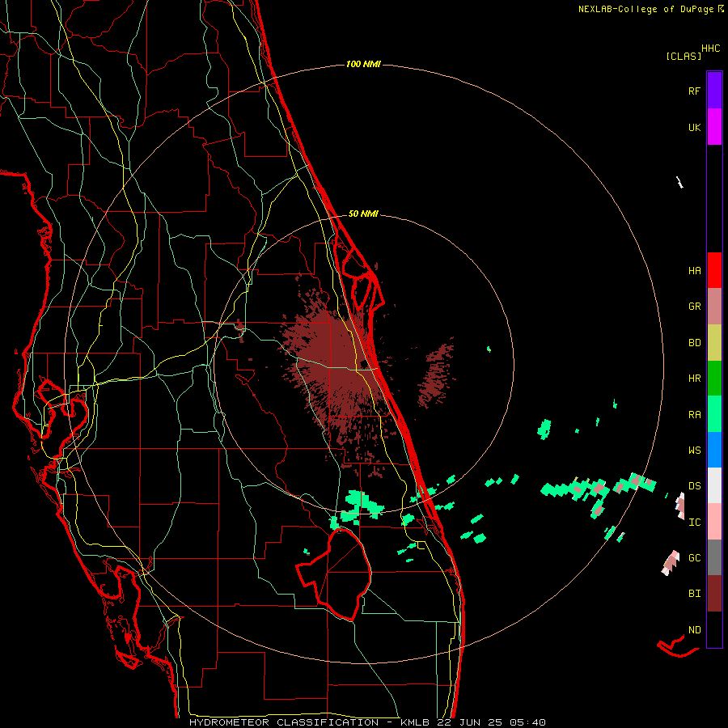Click the 100 NMI range ring label
This screenshot has height=728, width=728.
363,64
